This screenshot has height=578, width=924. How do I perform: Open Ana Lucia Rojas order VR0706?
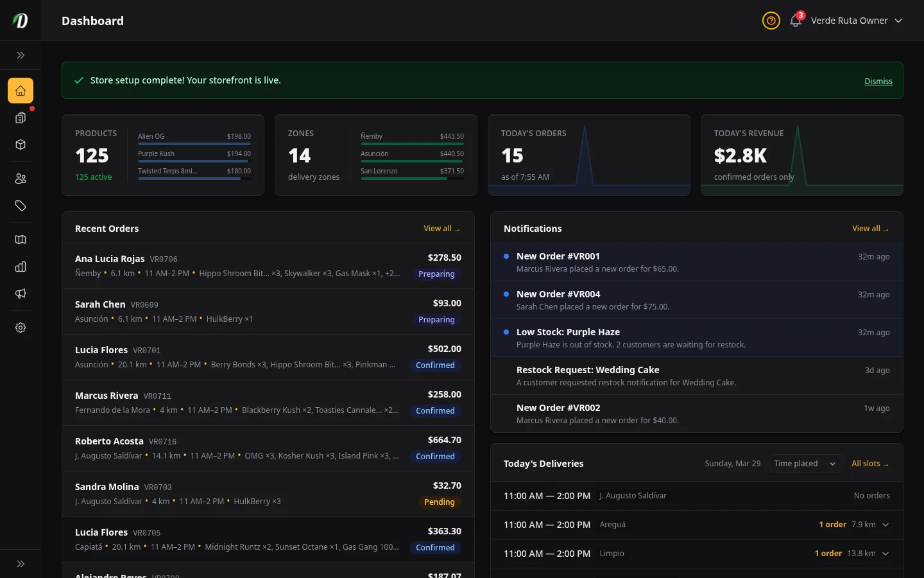pos(237,265)
